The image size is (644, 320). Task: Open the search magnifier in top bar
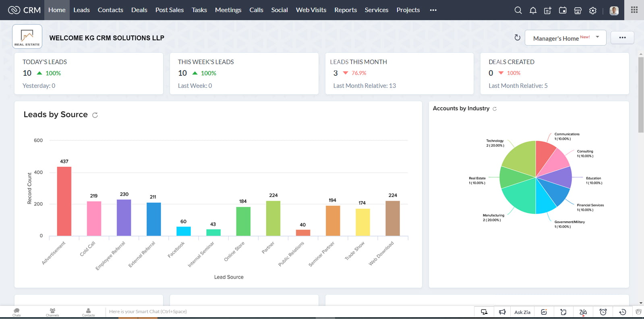(518, 10)
